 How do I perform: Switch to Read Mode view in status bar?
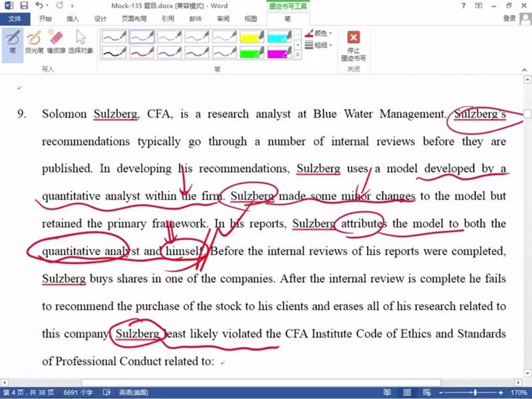tap(388, 392)
